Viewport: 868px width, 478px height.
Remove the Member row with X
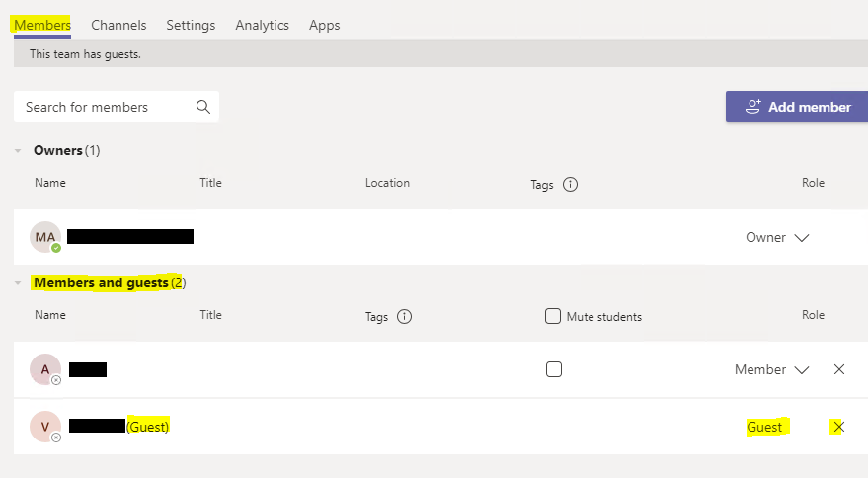(839, 369)
